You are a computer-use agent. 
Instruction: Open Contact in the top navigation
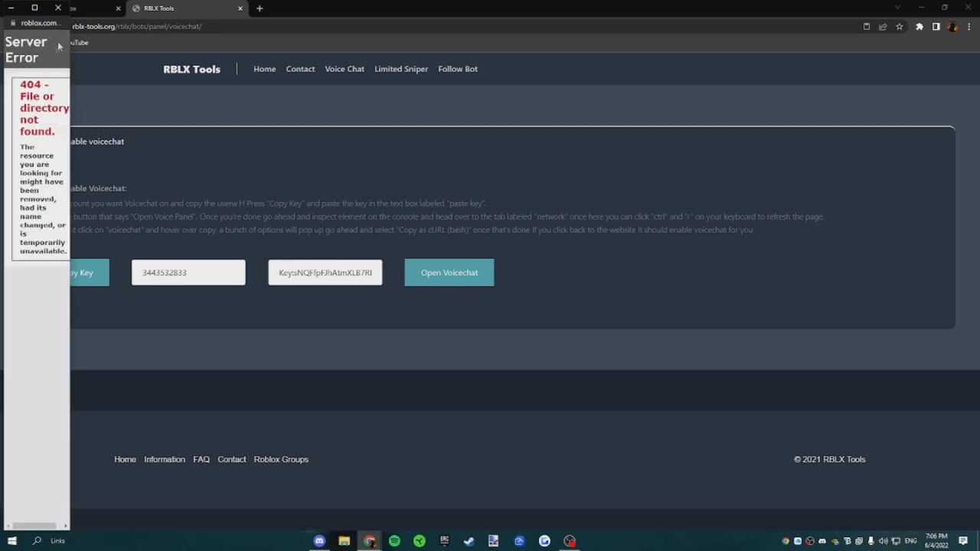300,69
